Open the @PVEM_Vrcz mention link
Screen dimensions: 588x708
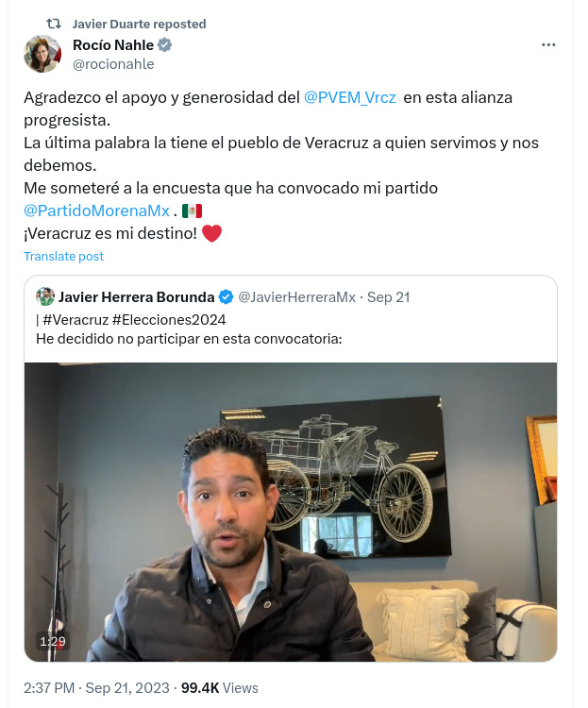coord(350,97)
